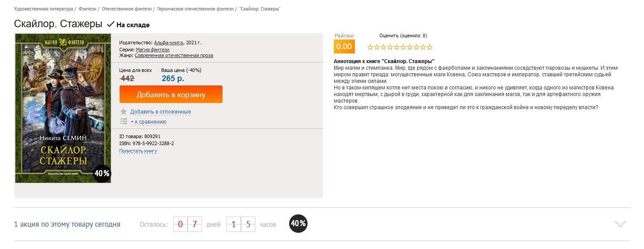Click the checkmark next to 'На складе'
The image size is (644, 249).
click(111, 25)
